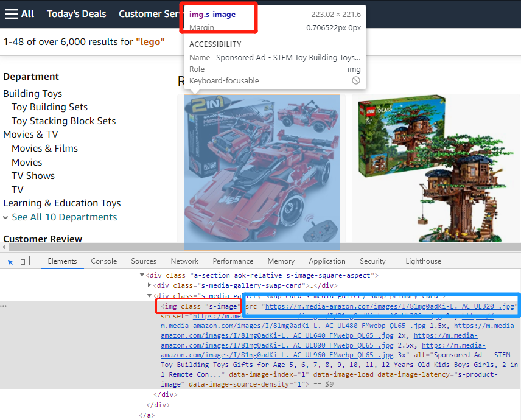Screen dimensions: 521x420
Task: Open the UL640 FMwebp srcset URL
Action: (x=277, y=335)
